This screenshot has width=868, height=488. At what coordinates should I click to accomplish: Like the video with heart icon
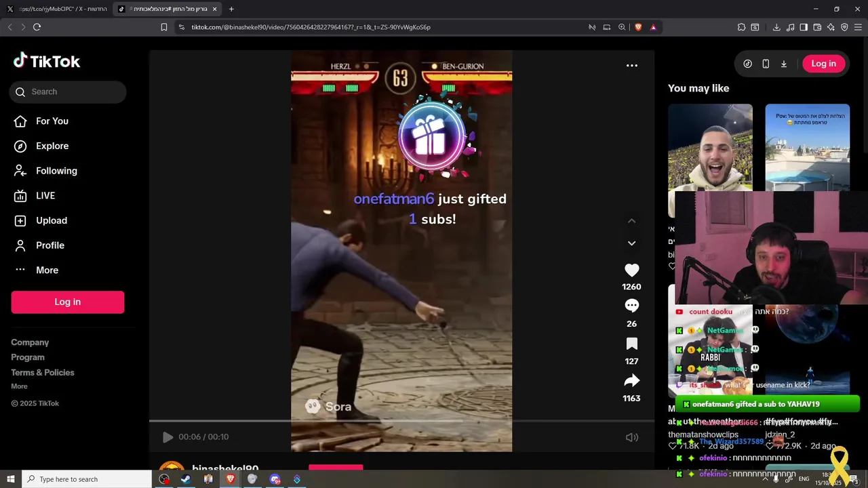[x=631, y=270]
